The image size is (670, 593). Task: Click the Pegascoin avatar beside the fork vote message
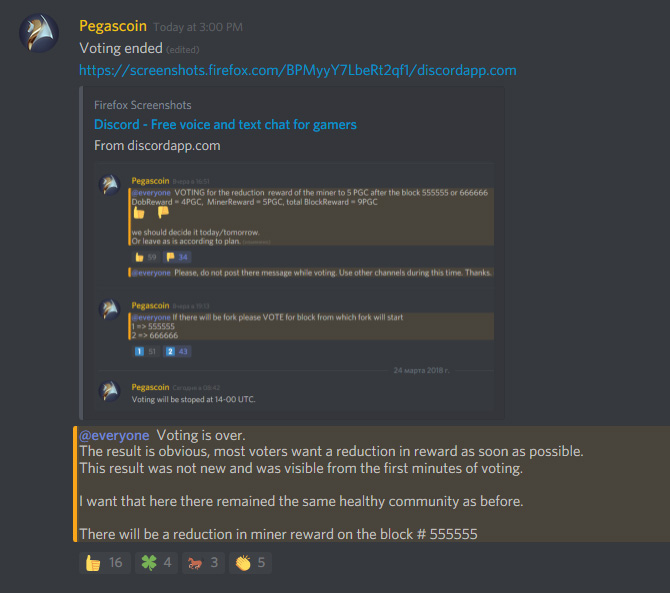(x=109, y=309)
